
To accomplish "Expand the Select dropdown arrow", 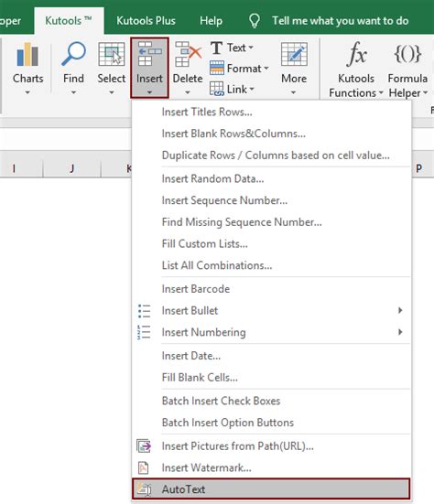I will click(x=112, y=92).
